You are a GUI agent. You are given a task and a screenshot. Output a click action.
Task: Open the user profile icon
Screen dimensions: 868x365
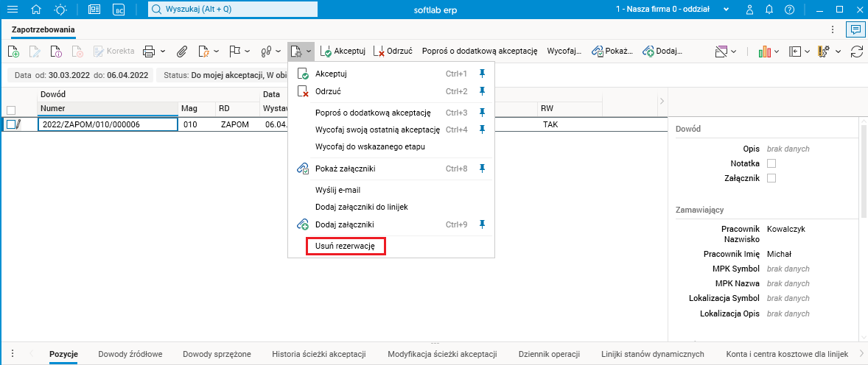tap(750, 10)
